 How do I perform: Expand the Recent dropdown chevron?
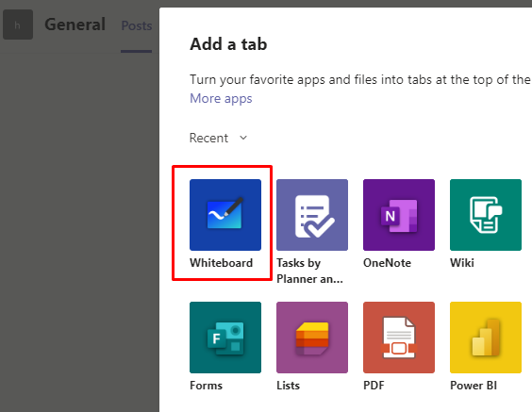click(x=243, y=138)
